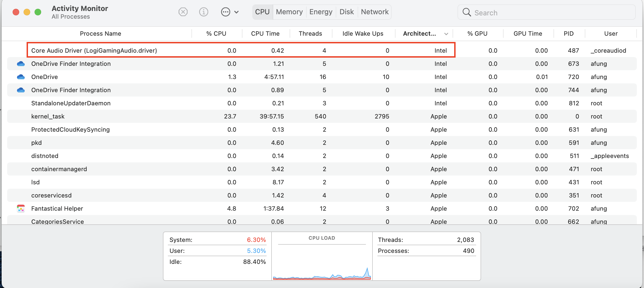Toggle Architecture column sort order chevron
Viewport: 644px width, 288px height.
tap(446, 34)
